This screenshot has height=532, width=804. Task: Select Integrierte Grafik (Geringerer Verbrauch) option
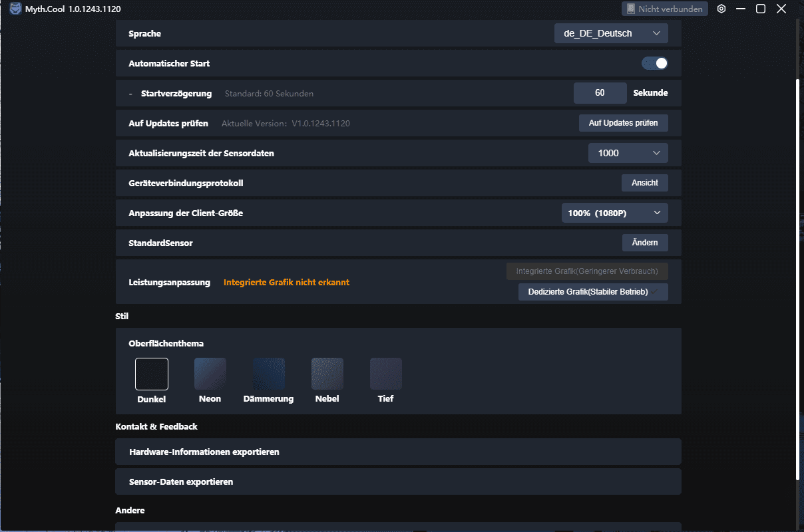pyautogui.click(x=586, y=271)
